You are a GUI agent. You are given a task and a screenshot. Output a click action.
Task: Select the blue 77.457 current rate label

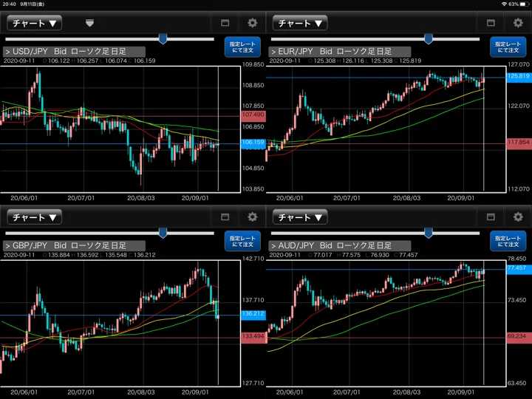519,269
